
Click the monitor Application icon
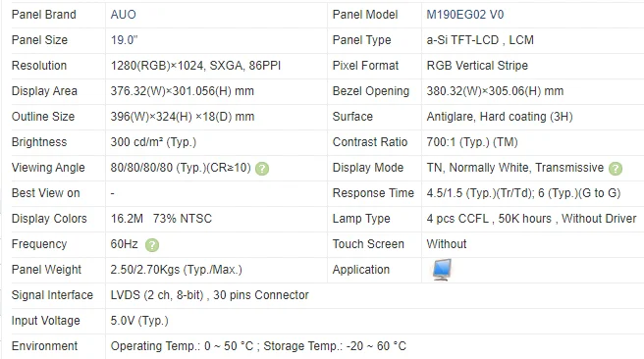point(442,270)
